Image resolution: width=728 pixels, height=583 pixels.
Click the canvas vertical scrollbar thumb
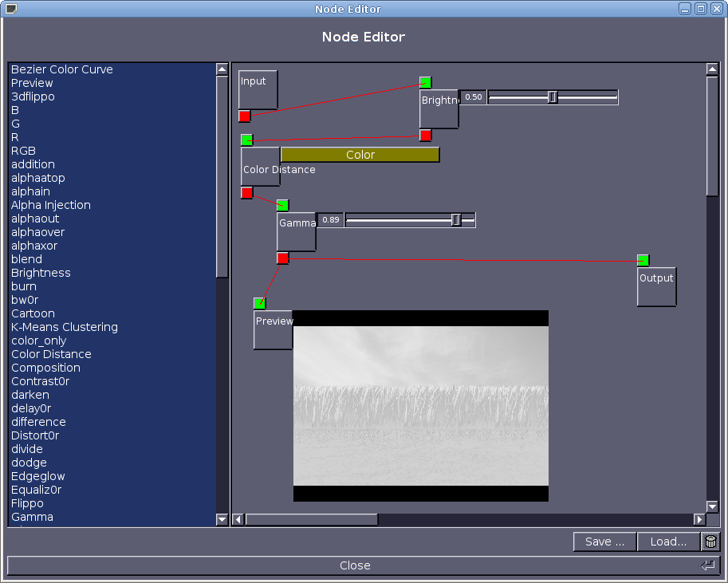(x=712, y=136)
